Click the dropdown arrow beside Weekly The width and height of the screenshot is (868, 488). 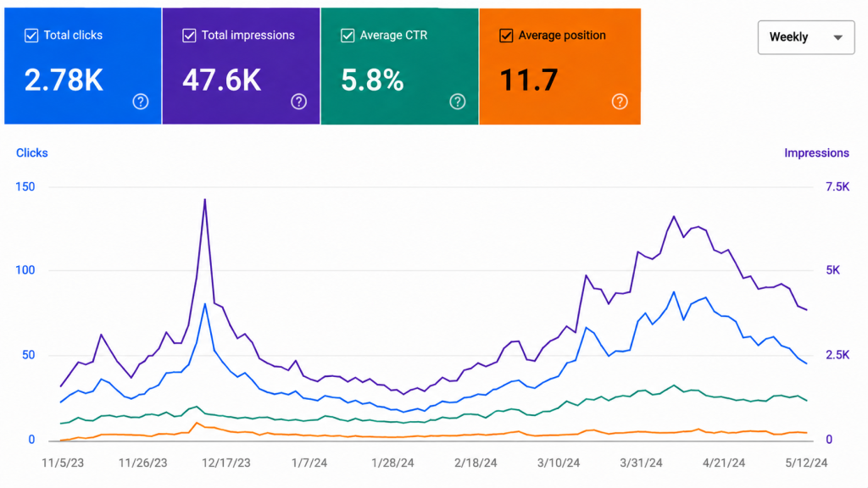(837, 37)
